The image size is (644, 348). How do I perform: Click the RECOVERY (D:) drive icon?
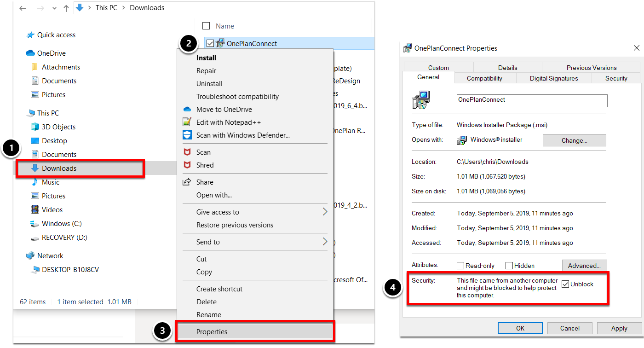[x=34, y=238]
